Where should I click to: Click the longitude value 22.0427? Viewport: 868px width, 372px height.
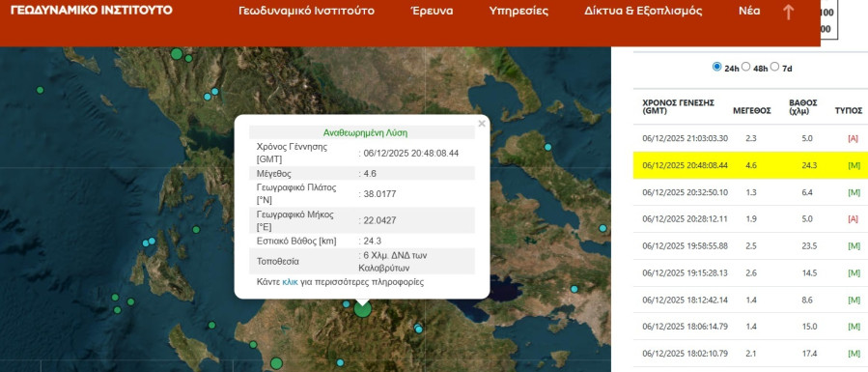tap(379, 220)
